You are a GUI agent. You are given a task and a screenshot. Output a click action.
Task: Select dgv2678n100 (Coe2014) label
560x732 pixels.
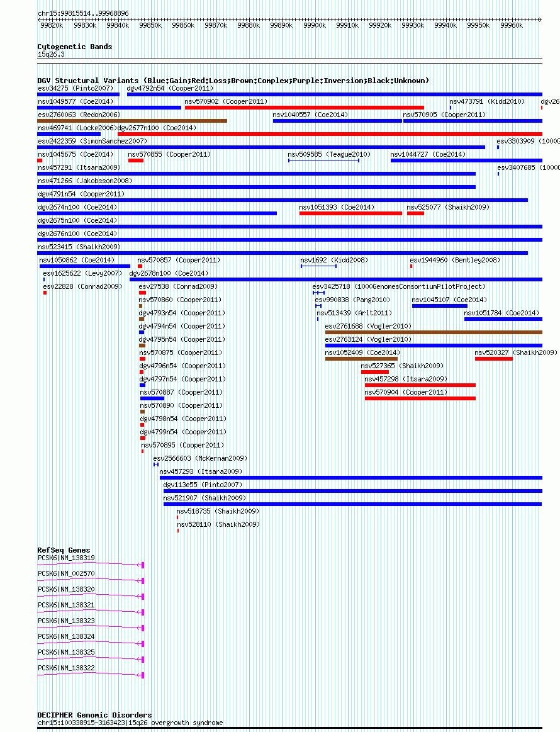pyautogui.click(x=169, y=273)
